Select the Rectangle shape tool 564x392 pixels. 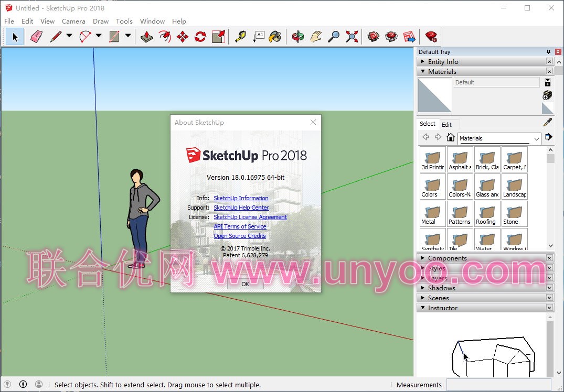pyautogui.click(x=114, y=37)
